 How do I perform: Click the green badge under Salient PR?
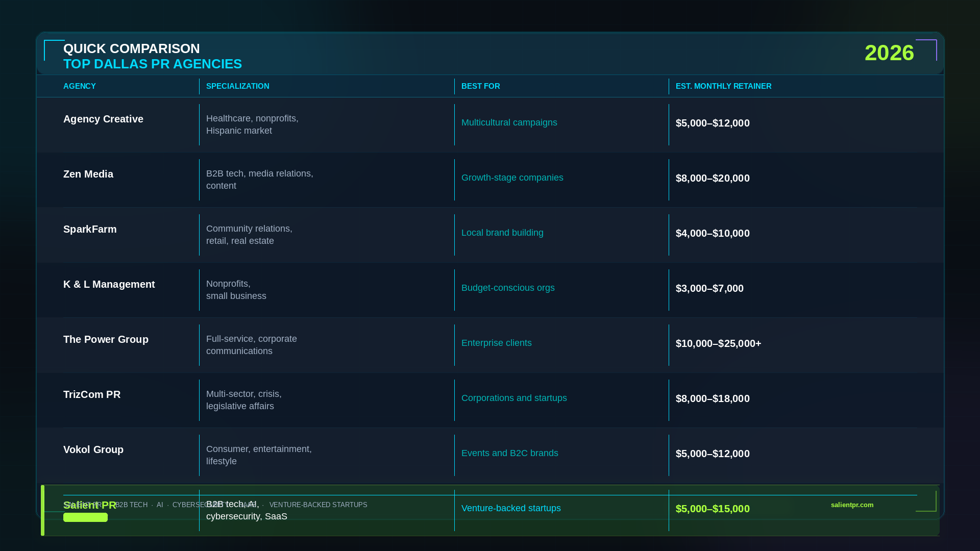(85, 518)
